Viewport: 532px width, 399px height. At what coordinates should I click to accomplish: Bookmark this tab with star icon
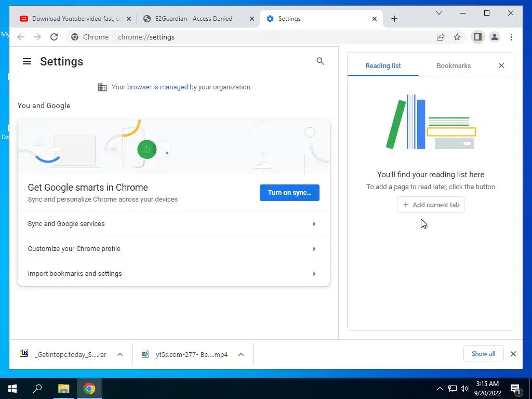pos(457,37)
